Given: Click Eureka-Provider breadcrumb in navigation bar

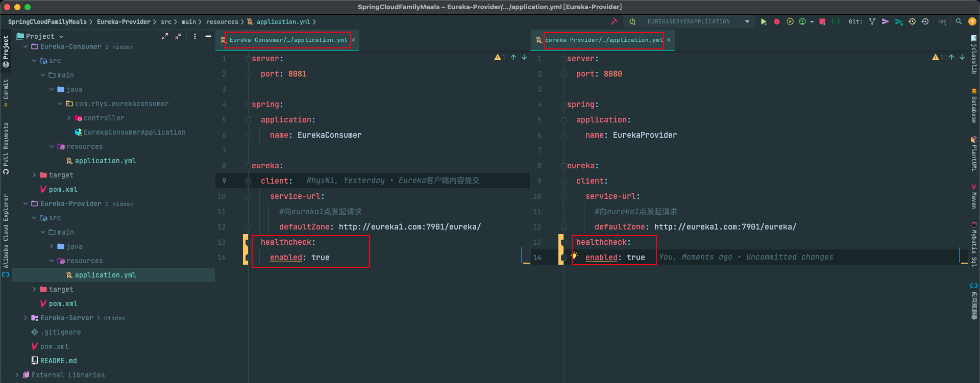Looking at the screenshot, I should pos(124,22).
